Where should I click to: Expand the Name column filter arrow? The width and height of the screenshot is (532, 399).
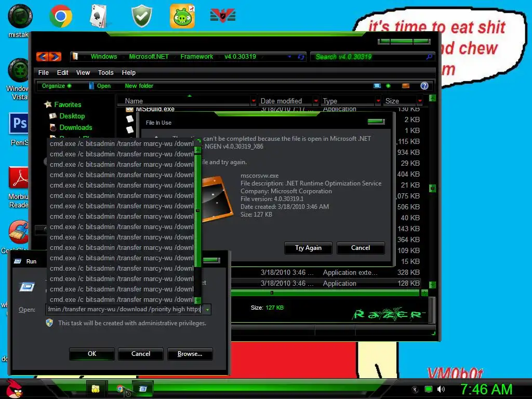tap(254, 101)
